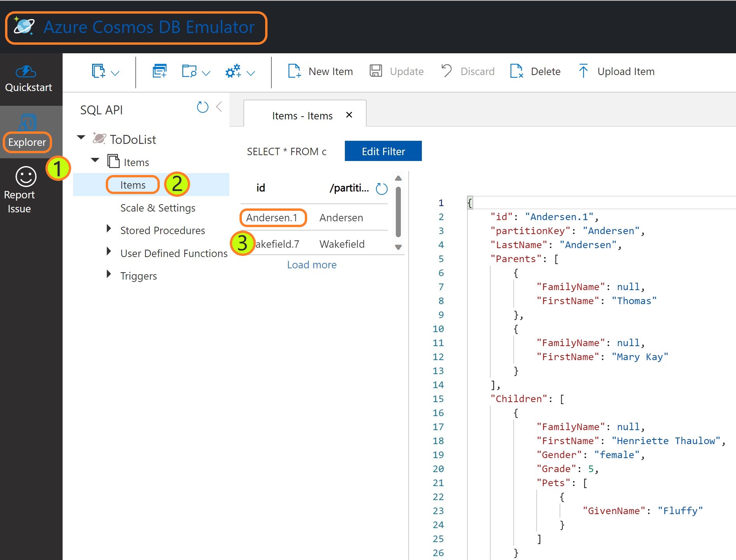Viewport: 736px width, 560px height.
Task: Click the Load more link
Action: (x=312, y=265)
